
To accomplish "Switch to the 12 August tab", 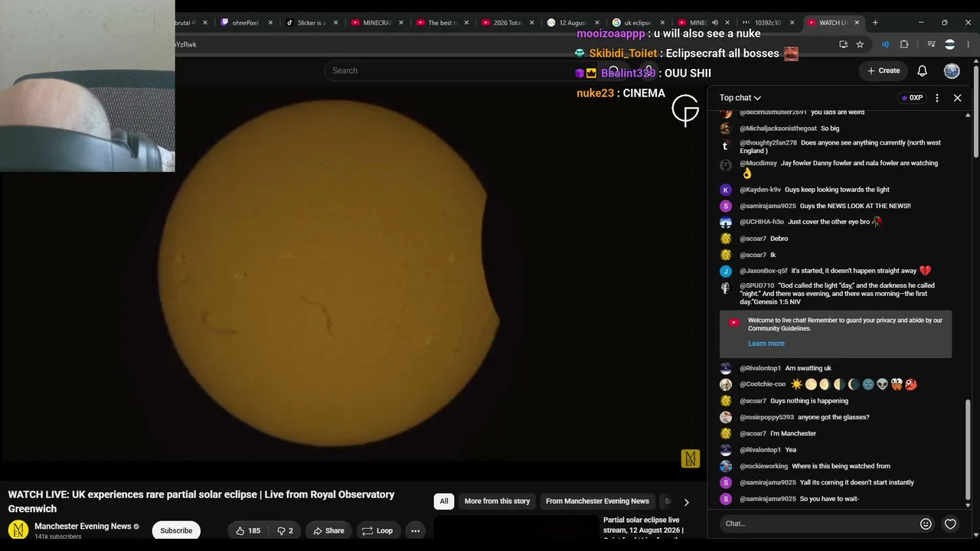I will point(573,22).
